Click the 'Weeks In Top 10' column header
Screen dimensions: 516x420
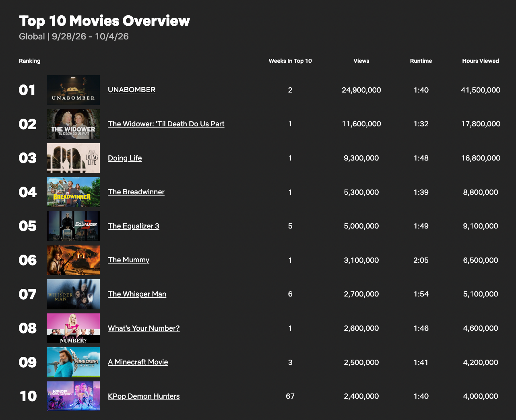[x=290, y=61]
